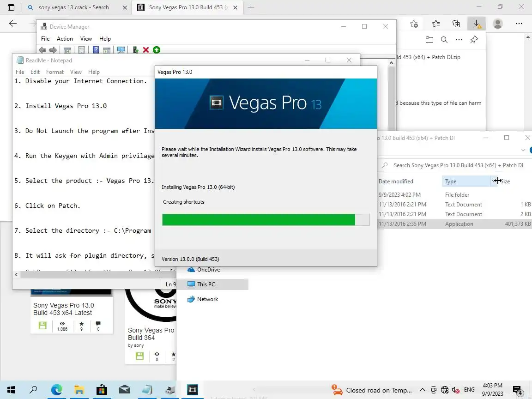
Task: Open Edge tab actions menu icon
Action: (x=11, y=7)
